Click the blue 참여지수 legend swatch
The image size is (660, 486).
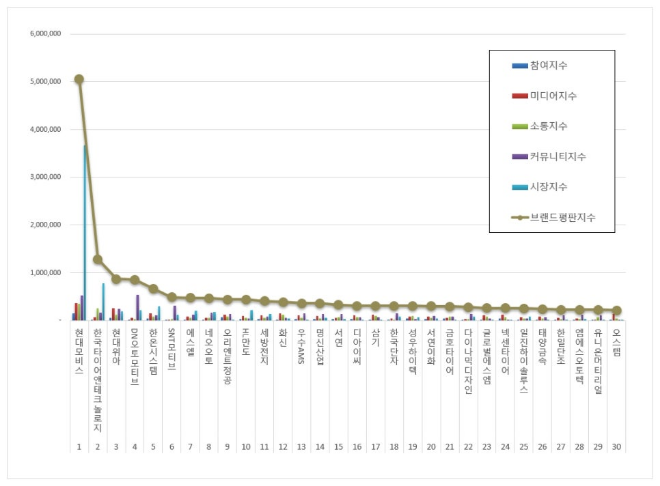coord(520,66)
